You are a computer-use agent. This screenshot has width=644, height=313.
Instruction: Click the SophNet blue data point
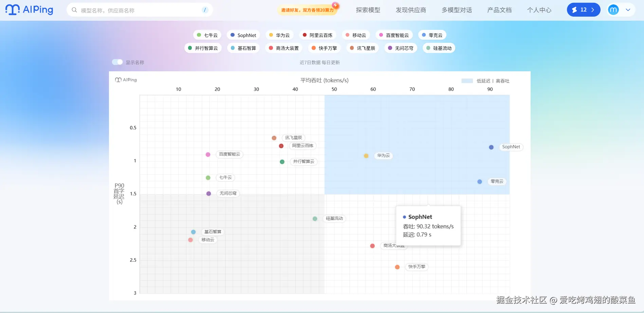tap(491, 147)
